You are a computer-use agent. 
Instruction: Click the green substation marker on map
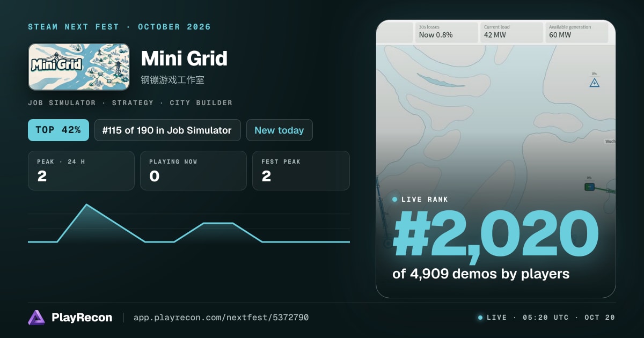pyautogui.click(x=589, y=187)
